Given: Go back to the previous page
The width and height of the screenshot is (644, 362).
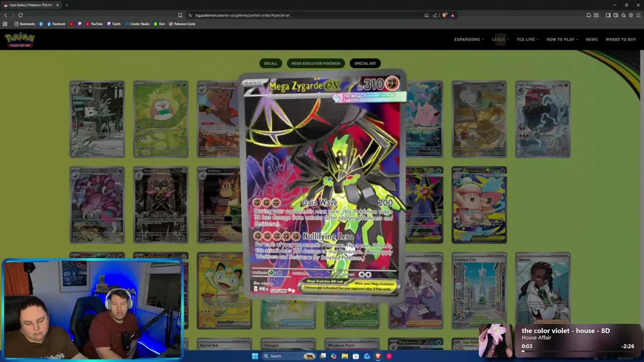Looking at the screenshot, I should 6,15.
